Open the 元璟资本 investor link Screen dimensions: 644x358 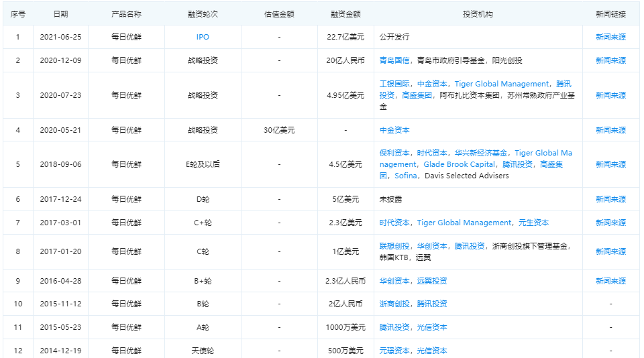click(x=395, y=351)
